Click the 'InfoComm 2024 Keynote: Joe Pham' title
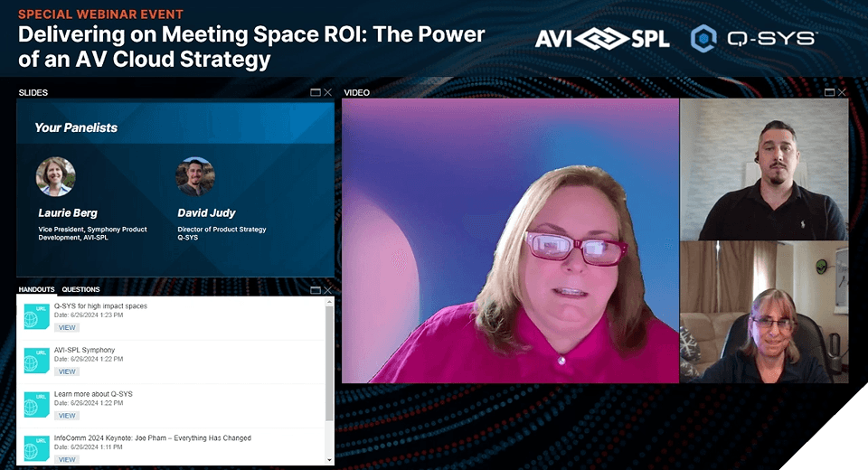This screenshot has width=868, height=470. (153, 437)
